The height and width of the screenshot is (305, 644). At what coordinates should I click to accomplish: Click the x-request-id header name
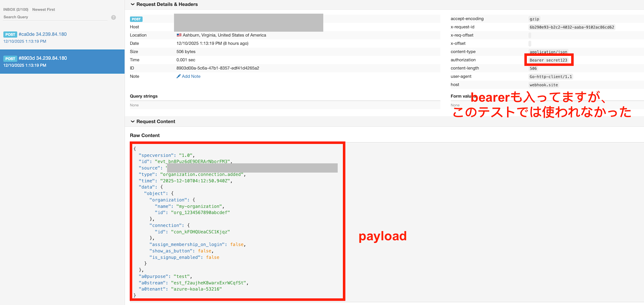[462, 27]
